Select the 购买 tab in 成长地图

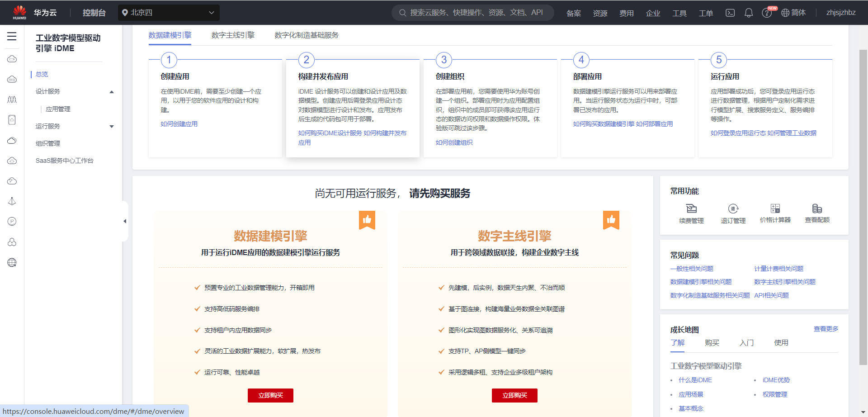pyautogui.click(x=712, y=343)
